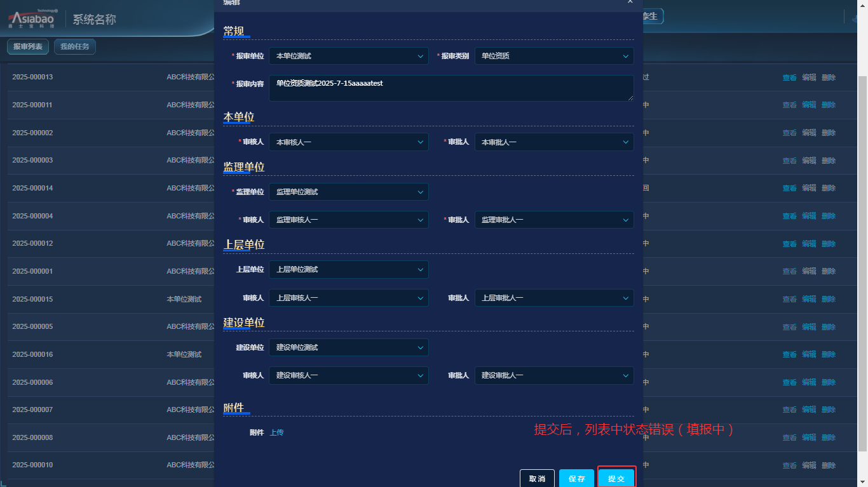Click 删除 for row 2025-000007

[x=829, y=410]
